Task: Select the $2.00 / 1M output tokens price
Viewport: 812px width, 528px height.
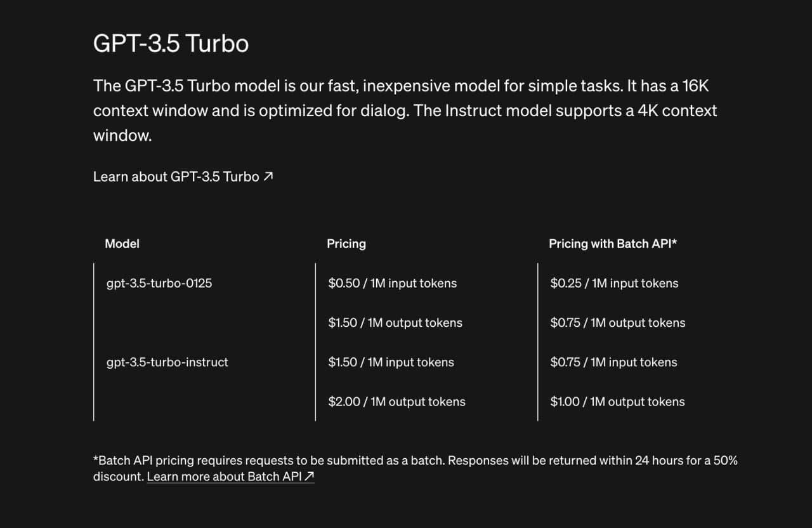Action: pos(396,402)
